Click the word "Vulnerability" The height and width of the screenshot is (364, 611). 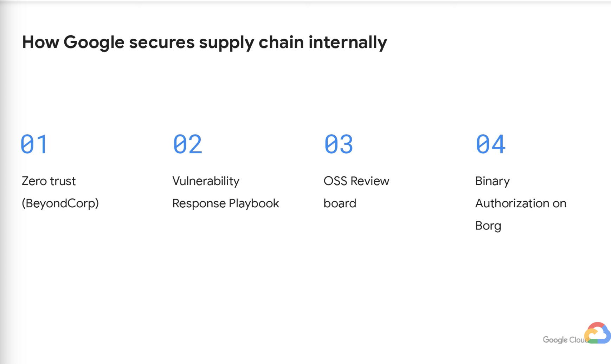click(x=206, y=181)
